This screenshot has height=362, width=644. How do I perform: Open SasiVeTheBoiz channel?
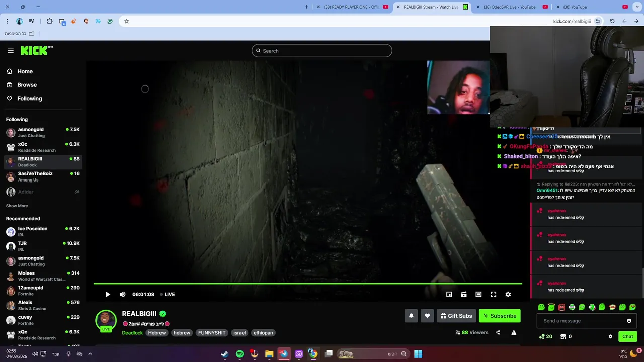(43, 176)
